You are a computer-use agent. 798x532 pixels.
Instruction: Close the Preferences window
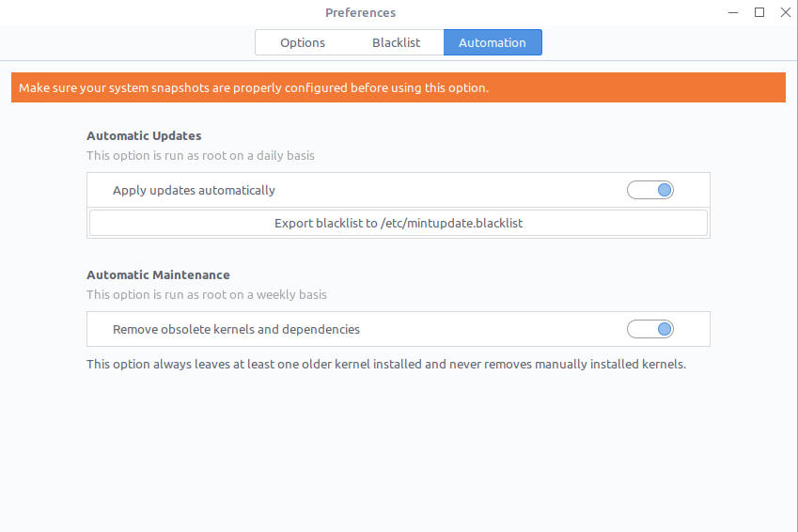784,12
